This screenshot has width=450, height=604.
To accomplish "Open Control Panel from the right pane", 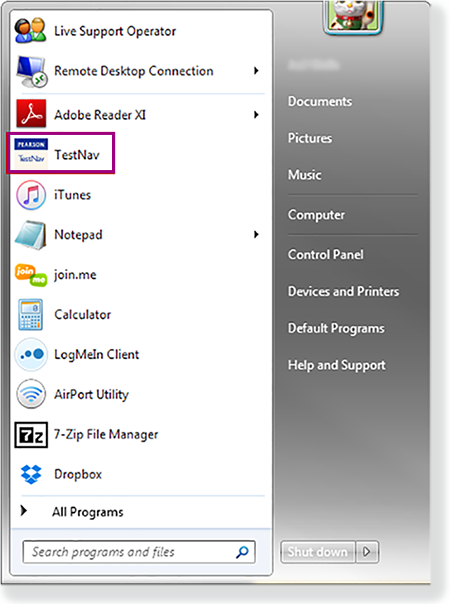I will click(x=326, y=254).
